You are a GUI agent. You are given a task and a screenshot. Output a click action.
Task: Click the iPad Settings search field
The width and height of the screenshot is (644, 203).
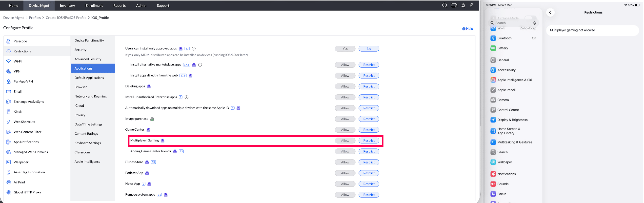[x=513, y=23]
